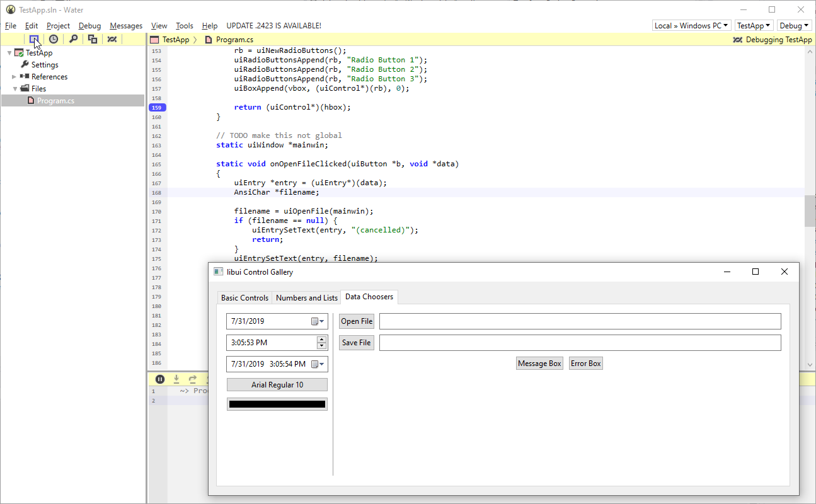816x504 pixels.
Task: Click the Message Box button
Action: click(539, 364)
